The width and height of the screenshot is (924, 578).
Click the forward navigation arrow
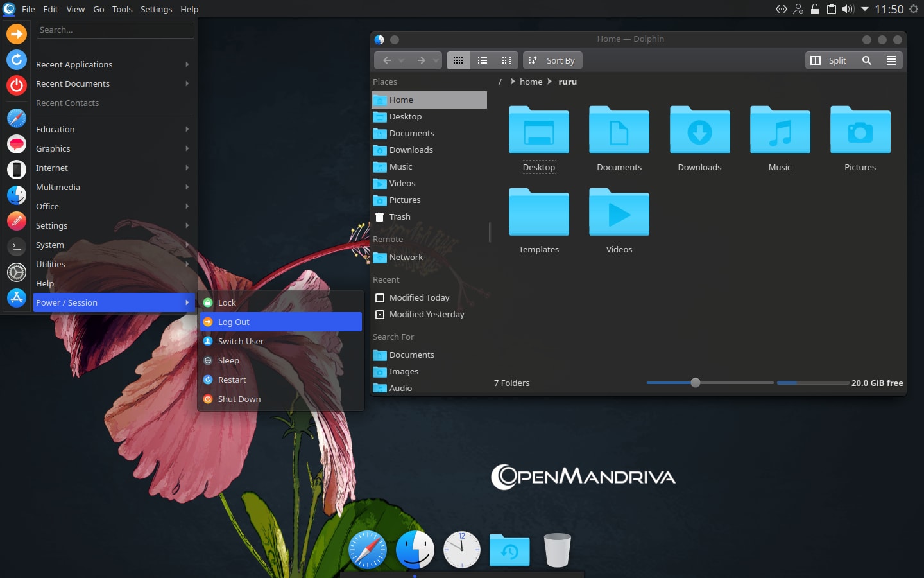pos(421,60)
